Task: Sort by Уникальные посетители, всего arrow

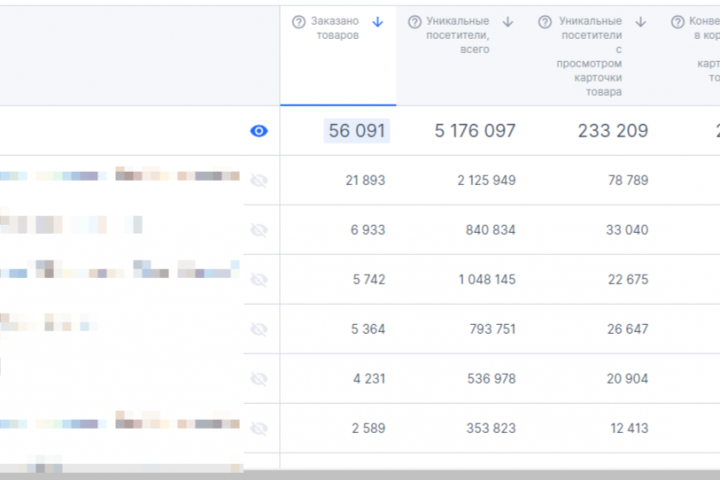Action: (507, 22)
